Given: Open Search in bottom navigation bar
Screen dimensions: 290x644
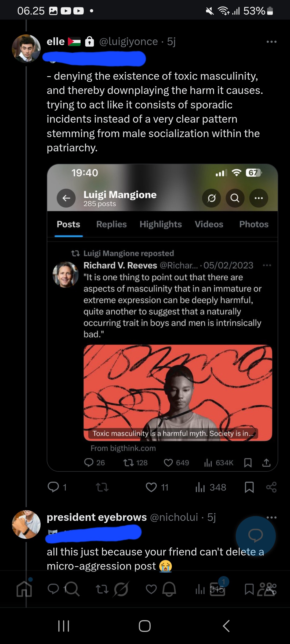Looking at the screenshot, I should pyautogui.click(x=72, y=589).
